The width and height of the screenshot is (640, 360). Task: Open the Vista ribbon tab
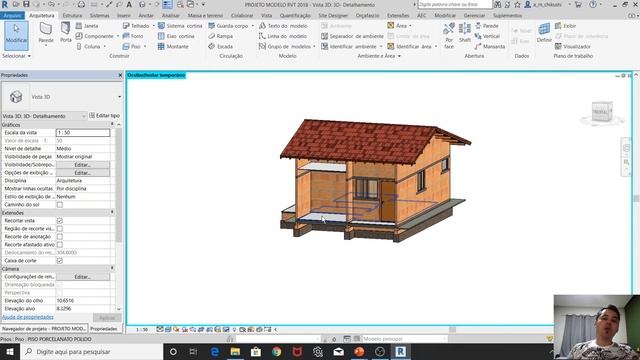[267, 15]
